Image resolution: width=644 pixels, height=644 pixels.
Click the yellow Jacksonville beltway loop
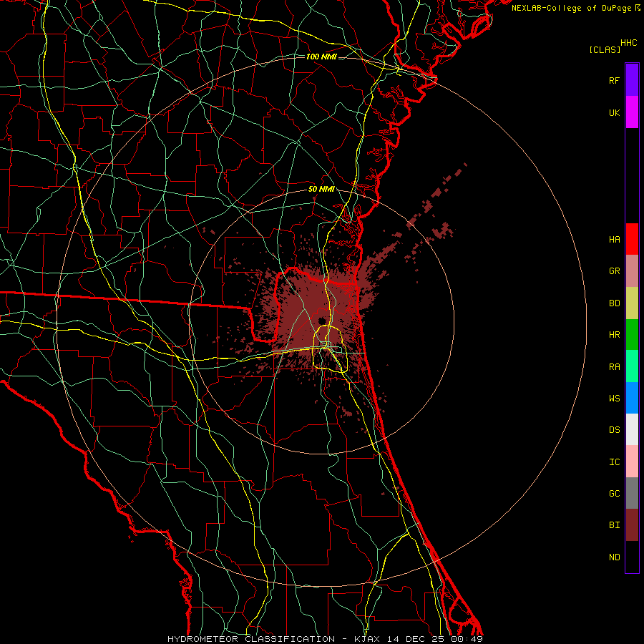pos(330,348)
